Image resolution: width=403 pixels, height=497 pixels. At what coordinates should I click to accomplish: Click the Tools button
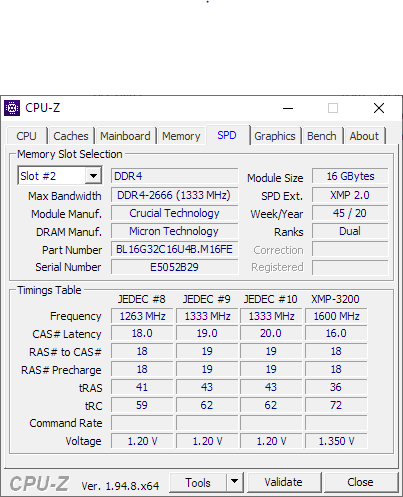pos(198,482)
